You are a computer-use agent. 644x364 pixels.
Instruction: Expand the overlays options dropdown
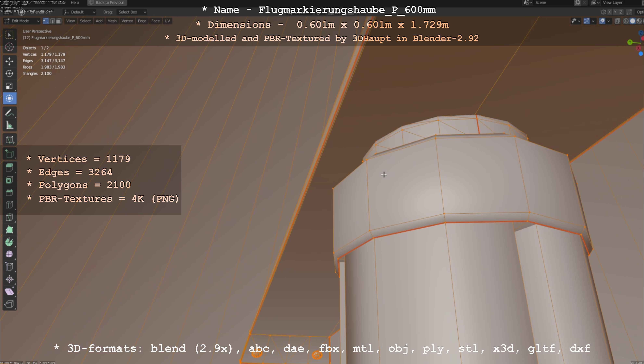[x=608, y=21]
